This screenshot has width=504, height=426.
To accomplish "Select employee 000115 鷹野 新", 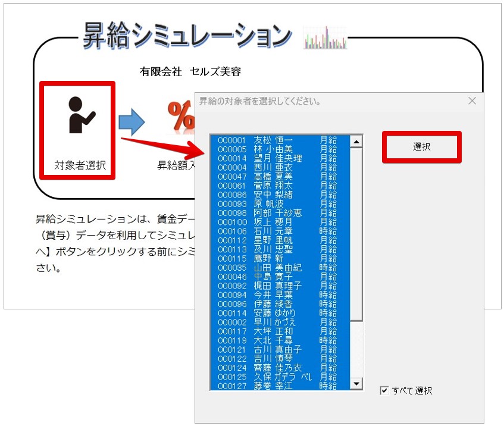I will [x=280, y=258].
